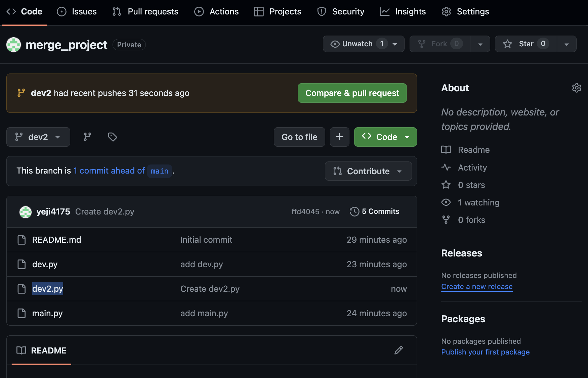Expand the dev2 branch selector
588x378 pixels.
coord(38,137)
